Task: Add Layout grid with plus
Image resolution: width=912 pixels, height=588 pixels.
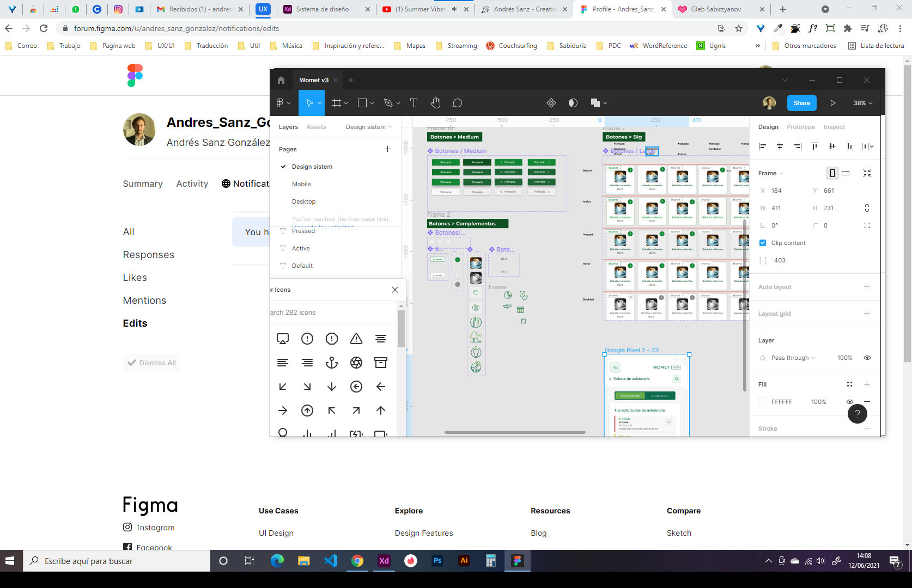Action: tap(867, 314)
